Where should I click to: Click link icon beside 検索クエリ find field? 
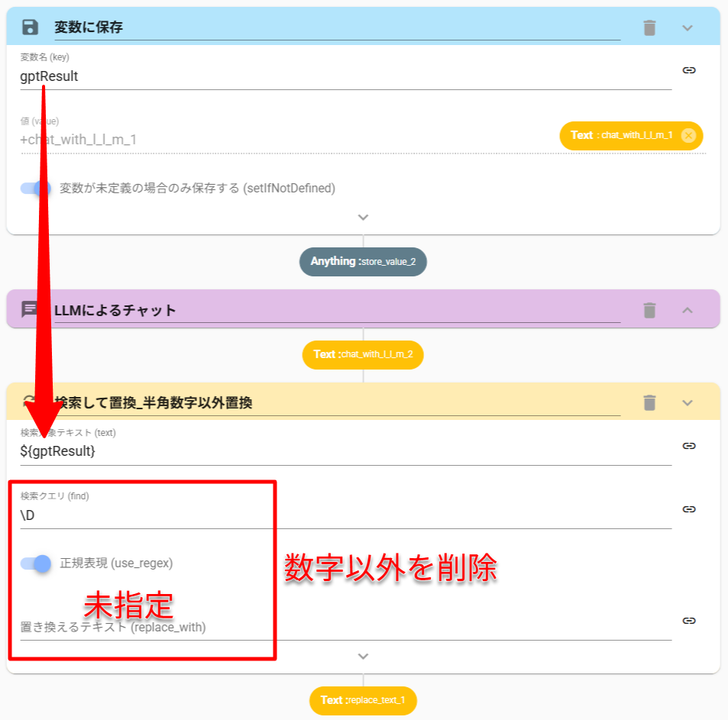pyautogui.click(x=689, y=509)
